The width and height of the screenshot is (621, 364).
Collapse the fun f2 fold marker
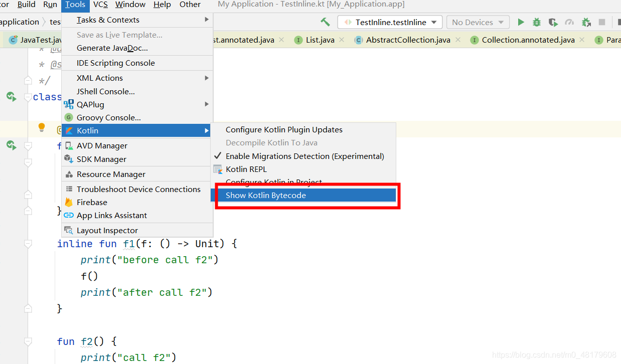(x=28, y=341)
